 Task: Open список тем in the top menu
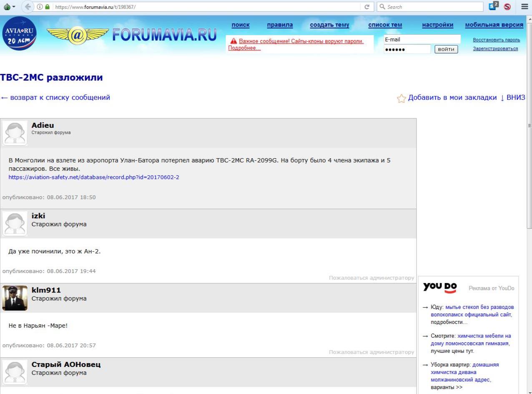(x=385, y=25)
